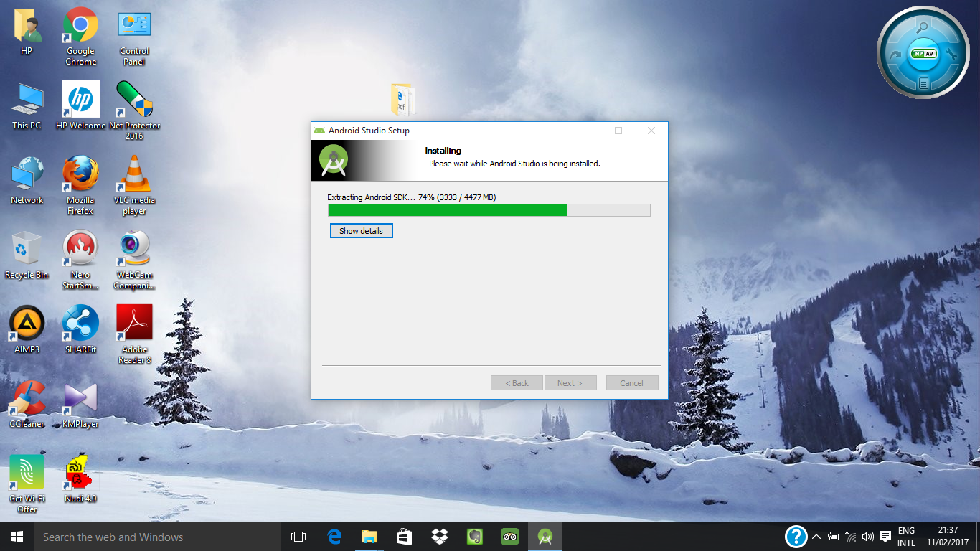Expand the hidden system tray icons chevron
980x551 pixels.
[816, 537]
